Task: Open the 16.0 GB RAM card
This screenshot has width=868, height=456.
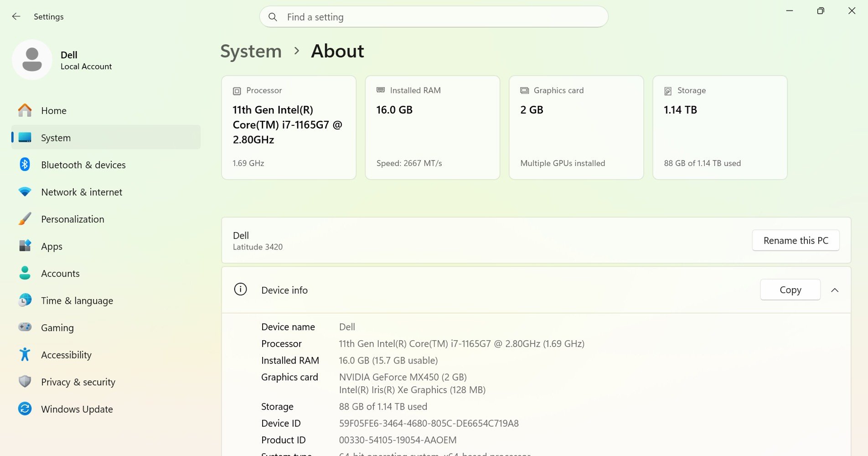Action: (432, 128)
